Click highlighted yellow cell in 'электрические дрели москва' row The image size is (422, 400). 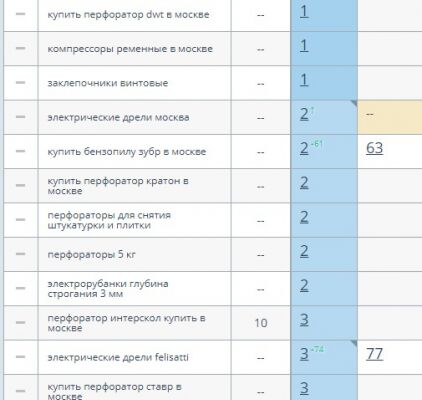[390, 117]
